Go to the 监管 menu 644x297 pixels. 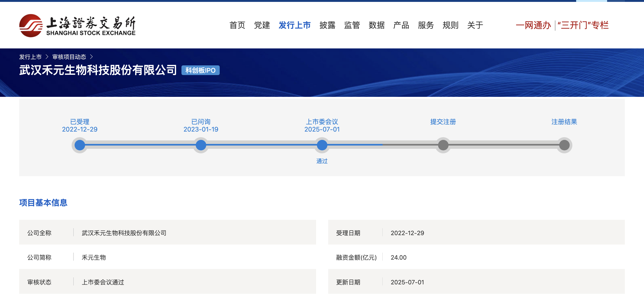pos(352,25)
